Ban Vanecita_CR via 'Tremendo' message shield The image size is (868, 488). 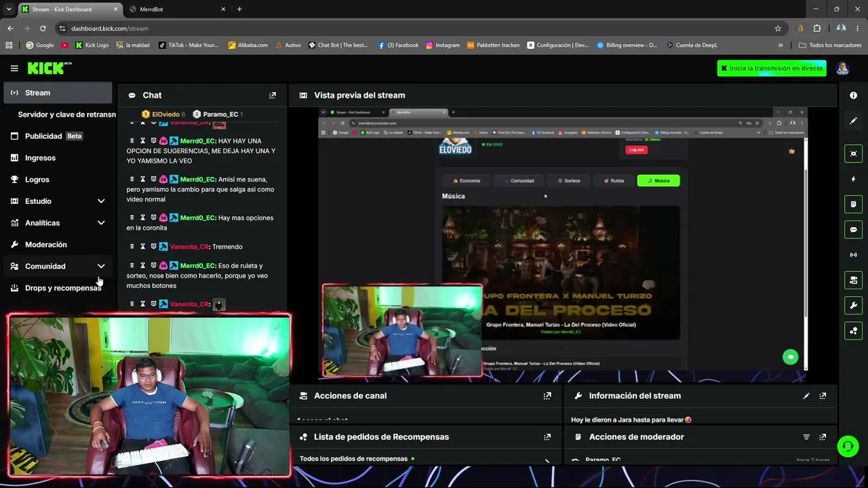tap(153, 247)
